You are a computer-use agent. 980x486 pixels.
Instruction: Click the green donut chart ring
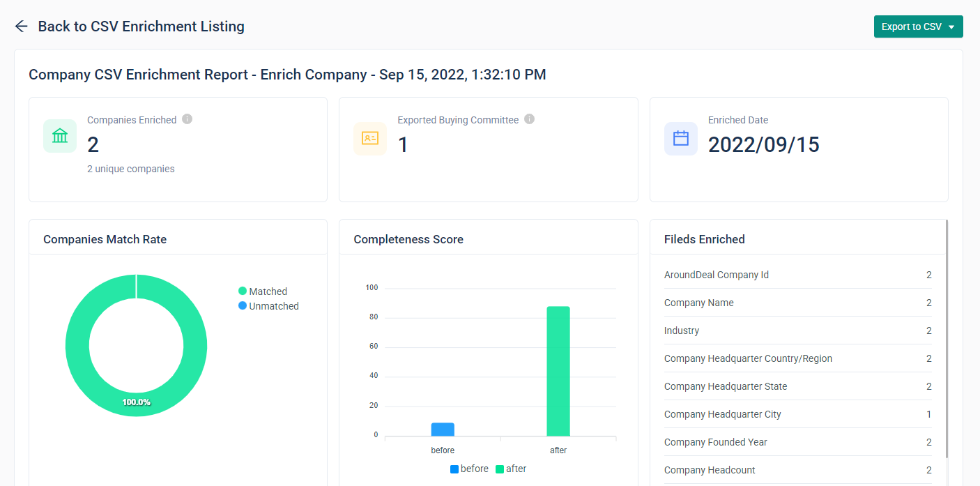point(77,345)
